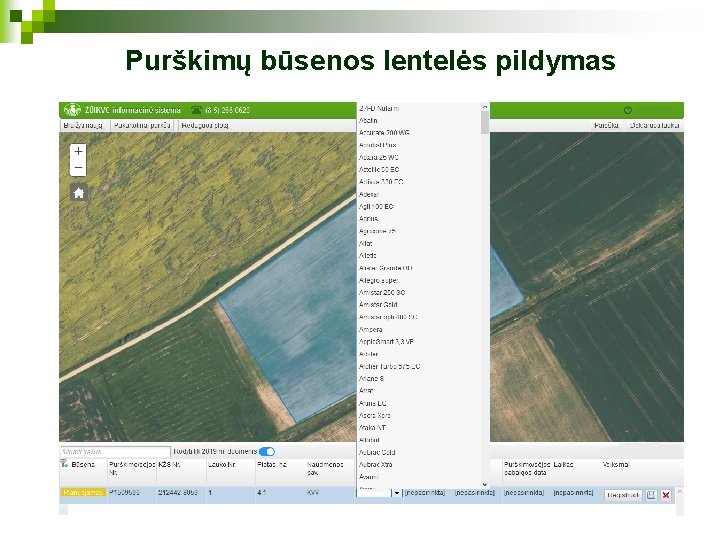This screenshot has width=720, height=540.
Task: Click the 'Būsena' column header
Action: (83, 465)
